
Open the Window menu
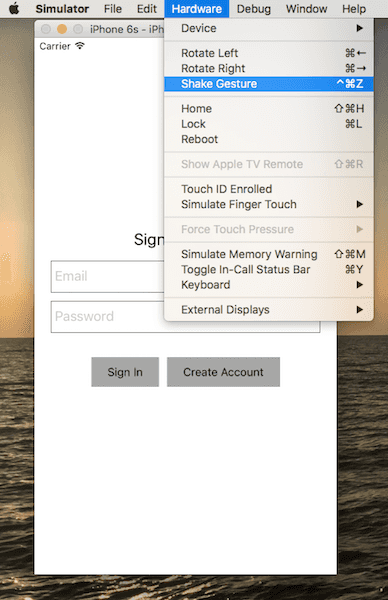pos(306,9)
